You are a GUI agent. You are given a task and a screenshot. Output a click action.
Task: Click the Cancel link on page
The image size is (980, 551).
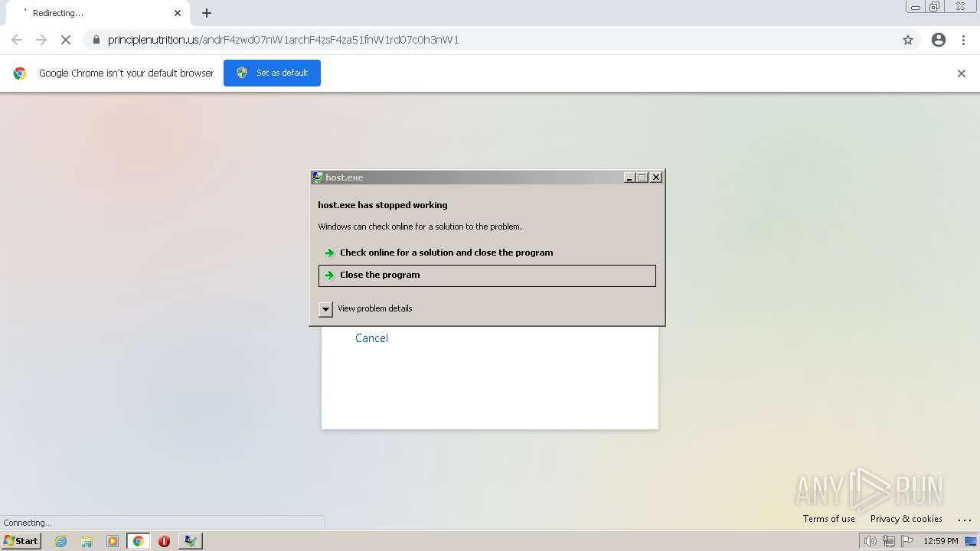pyautogui.click(x=371, y=338)
